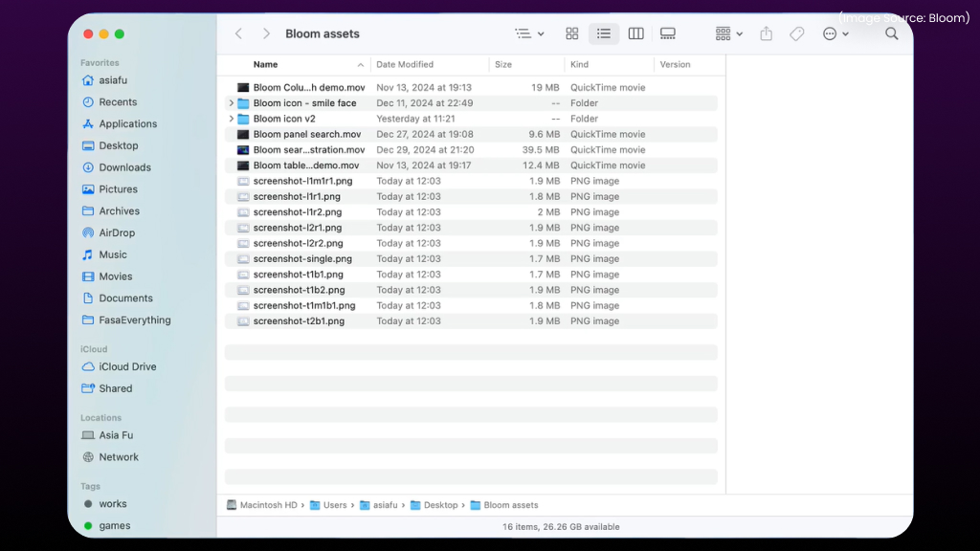Click Users in path bar

328,505
